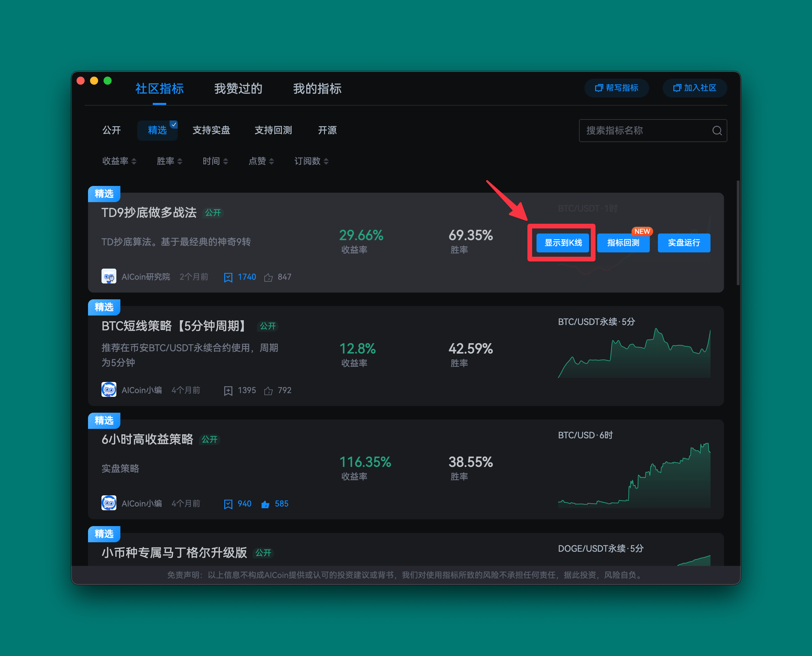Open the 6小时高收益策略 title
Viewport: 812px width, 656px height.
tap(147, 439)
